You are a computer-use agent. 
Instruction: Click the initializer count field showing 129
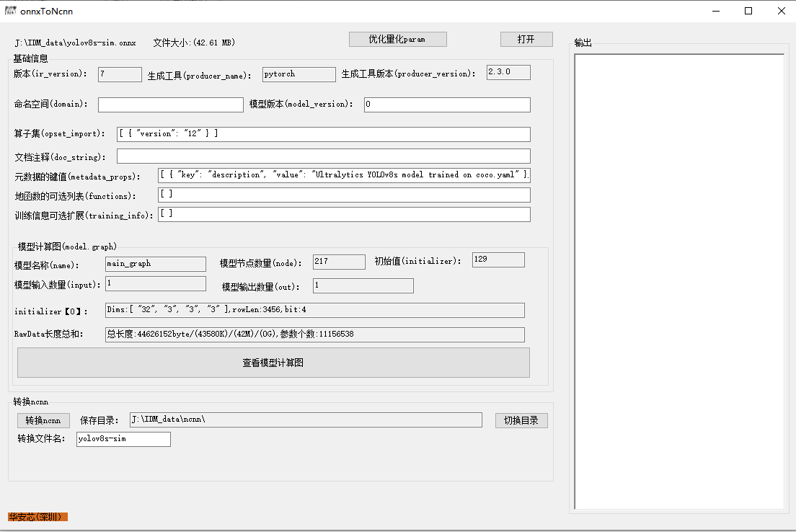(498, 260)
